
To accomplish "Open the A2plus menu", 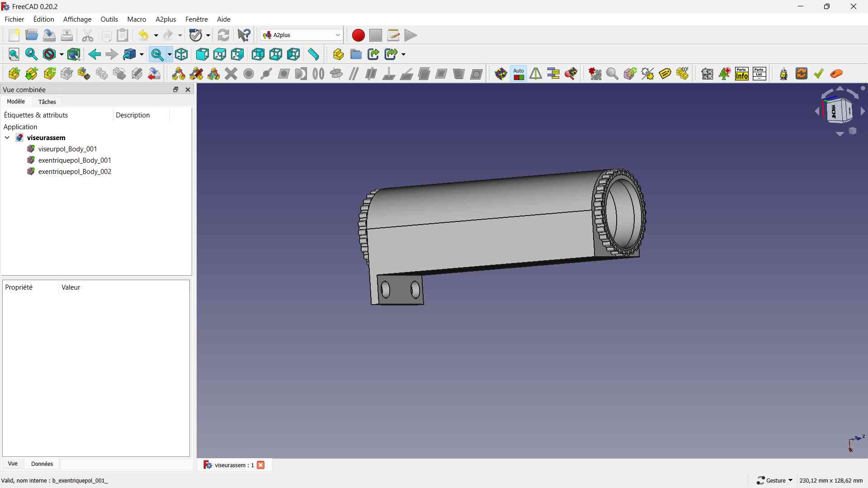I will pyautogui.click(x=165, y=19).
